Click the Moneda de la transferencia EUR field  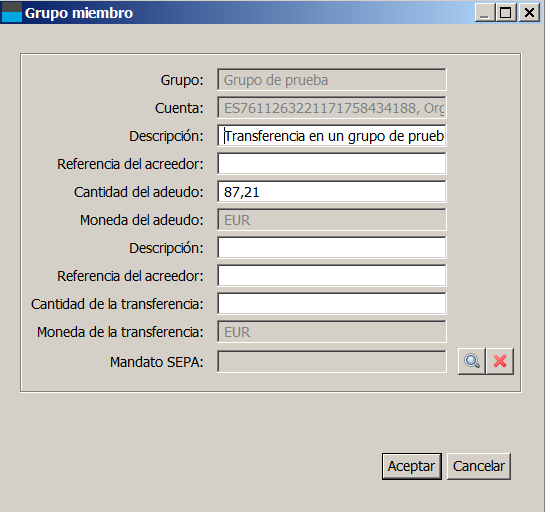tap(332, 332)
